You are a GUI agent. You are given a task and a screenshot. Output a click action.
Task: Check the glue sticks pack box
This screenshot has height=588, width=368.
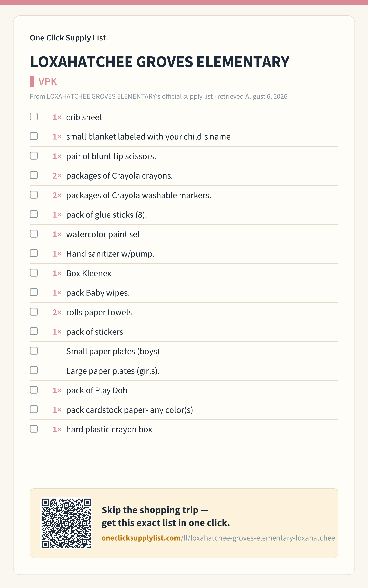point(34,214)
